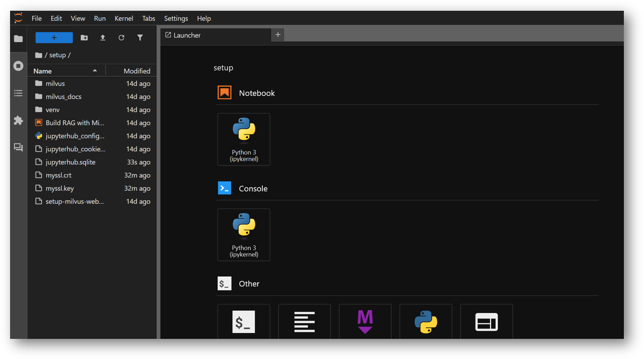644x359 pixels.
Task: Open the Kernel menu
Action: pyautogui.click(x=124, y=18)
